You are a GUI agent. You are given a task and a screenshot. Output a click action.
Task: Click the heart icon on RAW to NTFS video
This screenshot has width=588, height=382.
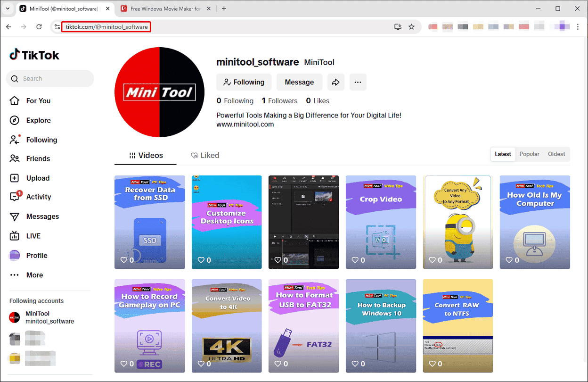[x=433, y=364]
